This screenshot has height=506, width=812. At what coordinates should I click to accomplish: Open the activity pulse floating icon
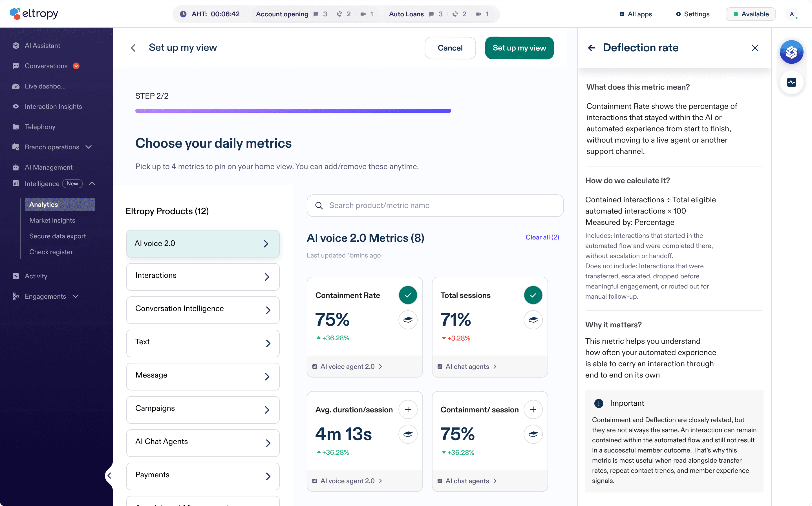pos(792,82)
